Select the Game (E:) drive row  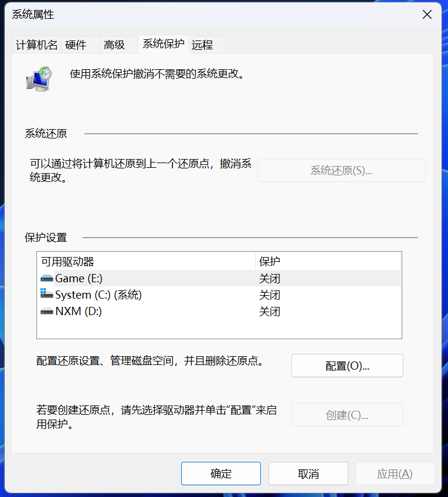pyautogui.click(x=147, y=279)
